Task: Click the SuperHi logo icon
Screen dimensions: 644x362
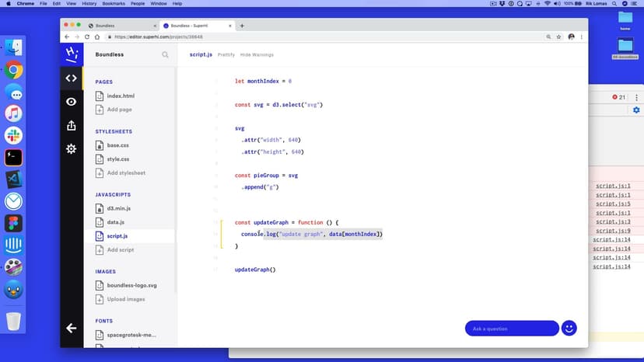Action: pos(72,54)
